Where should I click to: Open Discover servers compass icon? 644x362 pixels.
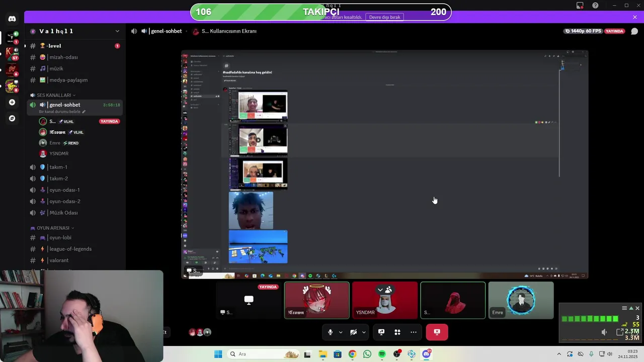pyautogui.click(x=12, y=119)
